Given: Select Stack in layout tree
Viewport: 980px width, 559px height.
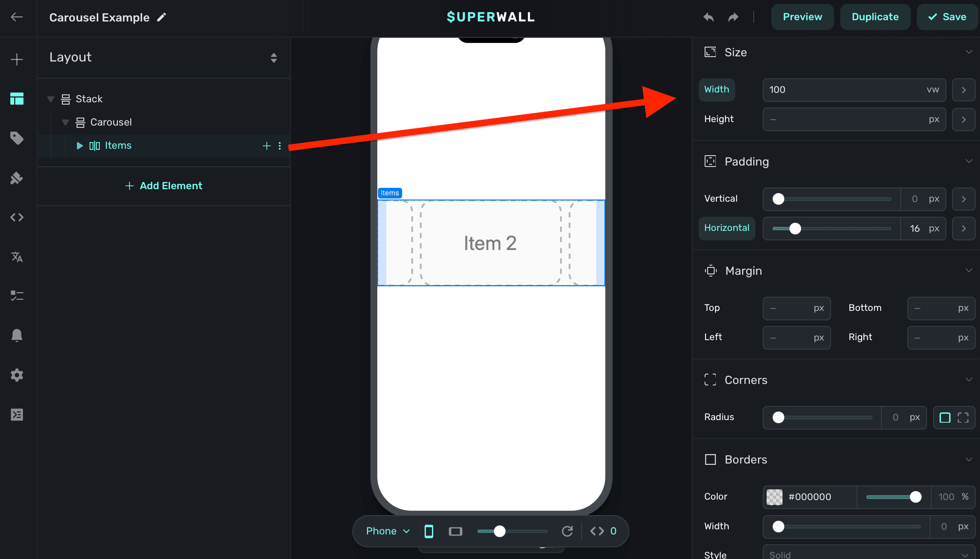Looking at the screenshot, I should coord(89,99).
